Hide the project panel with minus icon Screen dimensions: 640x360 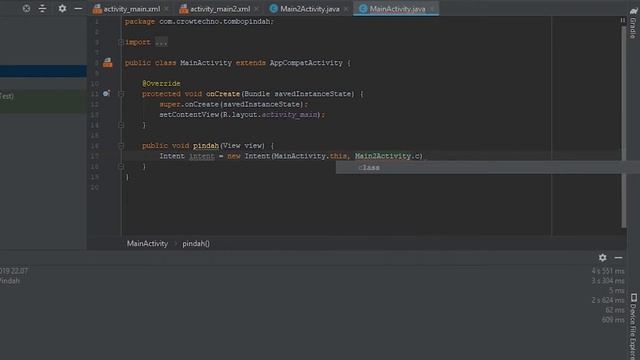click(78, 8)
